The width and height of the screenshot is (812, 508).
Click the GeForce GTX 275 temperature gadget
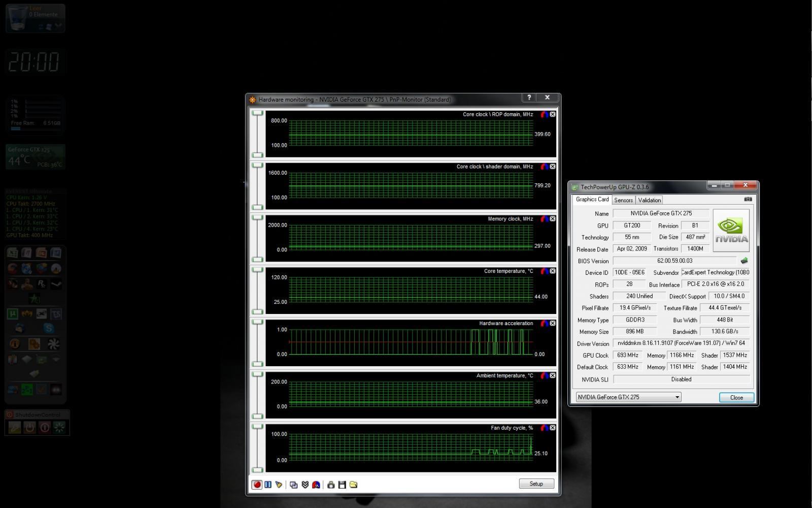(36, 157)
